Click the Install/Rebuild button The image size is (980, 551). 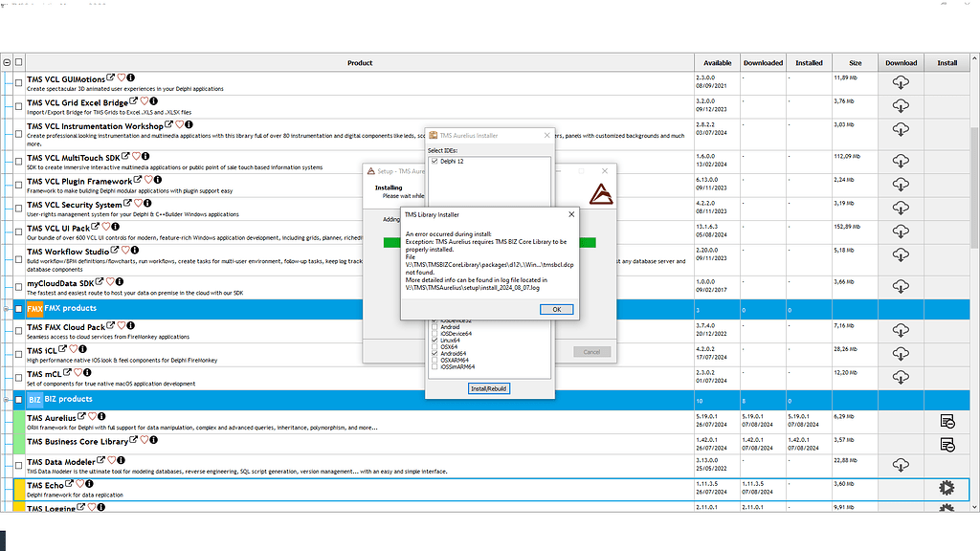point(490,388)
